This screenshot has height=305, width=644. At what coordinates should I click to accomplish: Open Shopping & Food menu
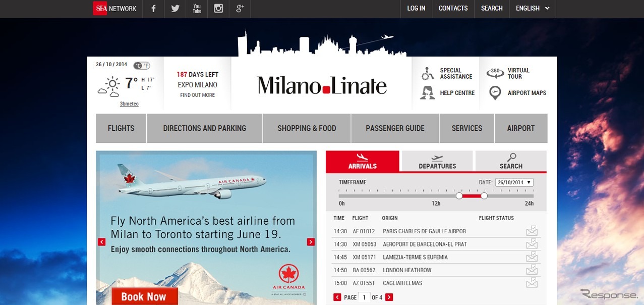pos(307,128)
